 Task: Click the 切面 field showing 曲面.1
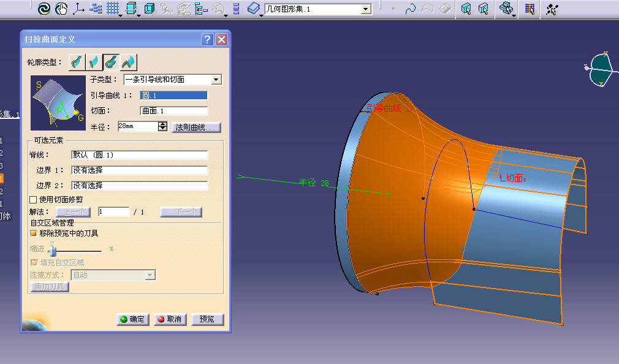(173, 111)
